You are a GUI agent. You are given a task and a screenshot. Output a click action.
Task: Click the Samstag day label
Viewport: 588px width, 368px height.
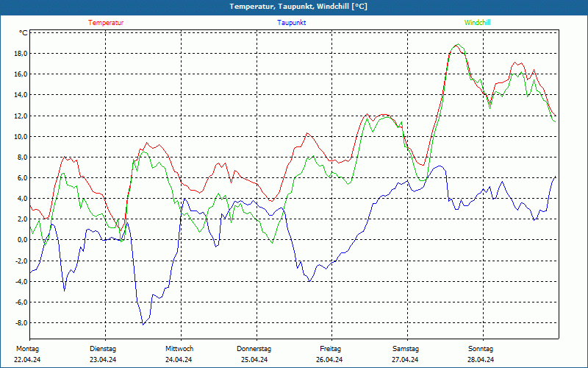(x=406, y=349)
